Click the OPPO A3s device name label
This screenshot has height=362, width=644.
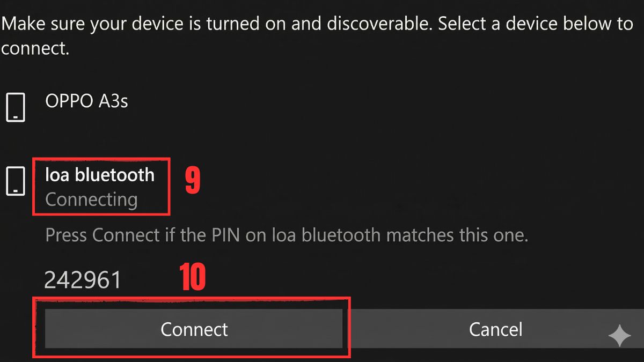87,102
